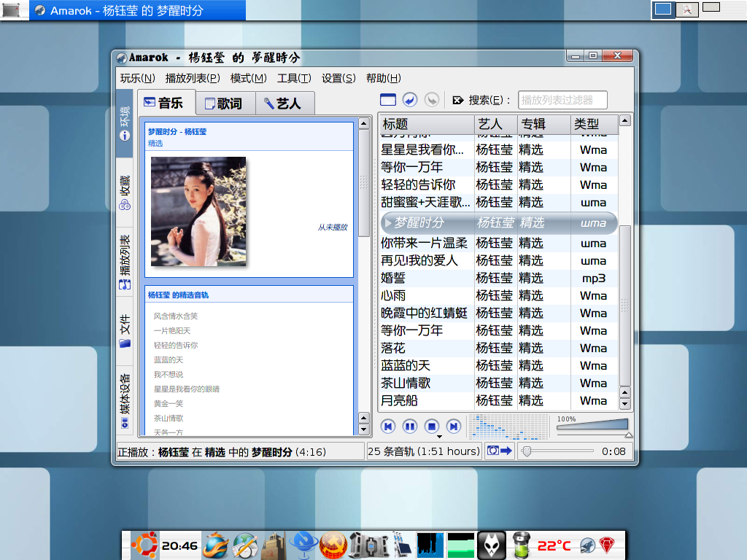Image resolution: width=747 pixels, height=560 pixels.
Task: Click the green battery dock icon
Action: click(521, 545)
